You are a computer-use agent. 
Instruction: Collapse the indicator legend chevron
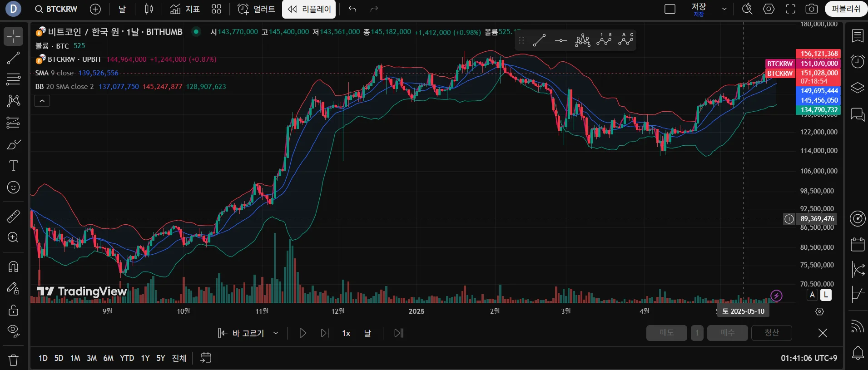42,101
